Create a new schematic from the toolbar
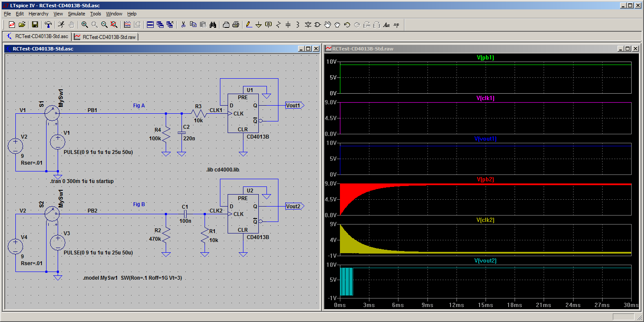This screenshot has height=322, width=644. coord(12,25)
